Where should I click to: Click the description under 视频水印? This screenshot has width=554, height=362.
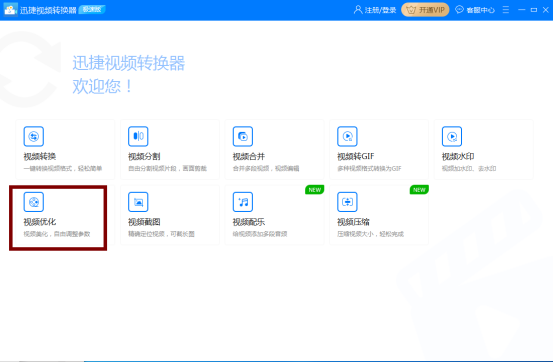[x=469, y=168]
